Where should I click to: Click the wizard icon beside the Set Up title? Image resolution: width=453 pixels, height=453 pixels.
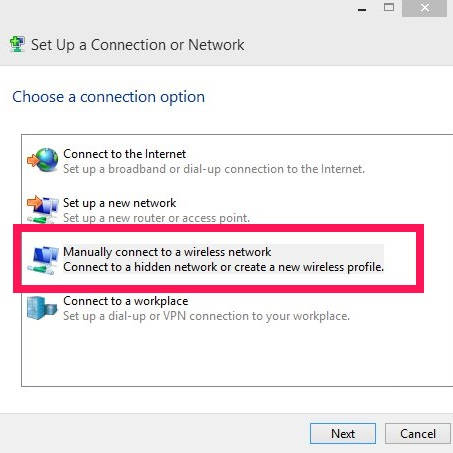[x=17, y=44]
